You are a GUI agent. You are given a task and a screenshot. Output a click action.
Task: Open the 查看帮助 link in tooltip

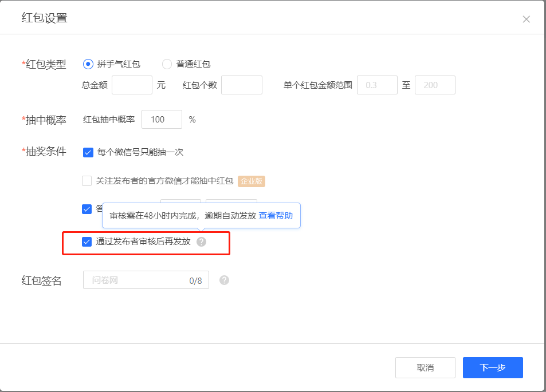tap(276, 216)
